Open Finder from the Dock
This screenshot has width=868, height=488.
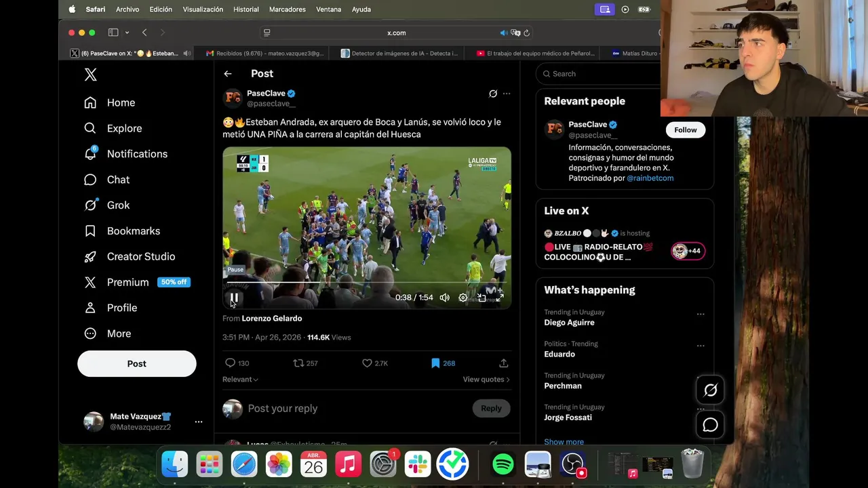click(174, 464)
